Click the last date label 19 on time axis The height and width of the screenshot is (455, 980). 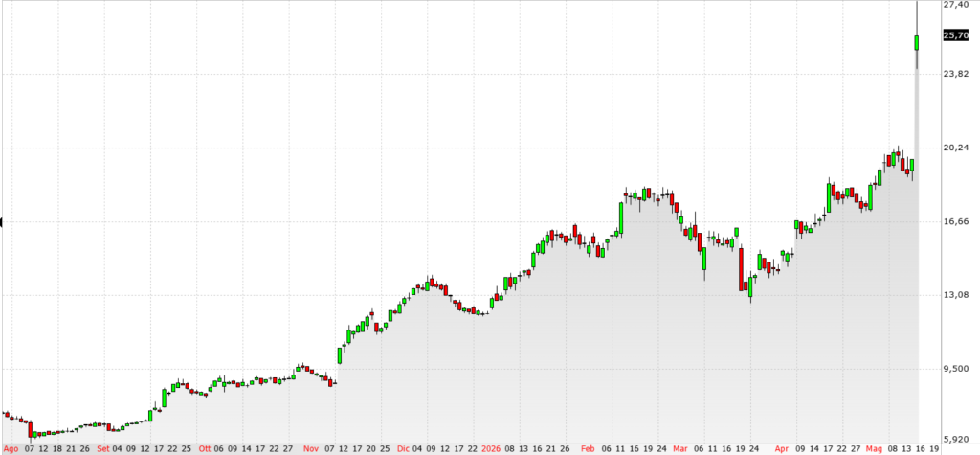point(934,448)
